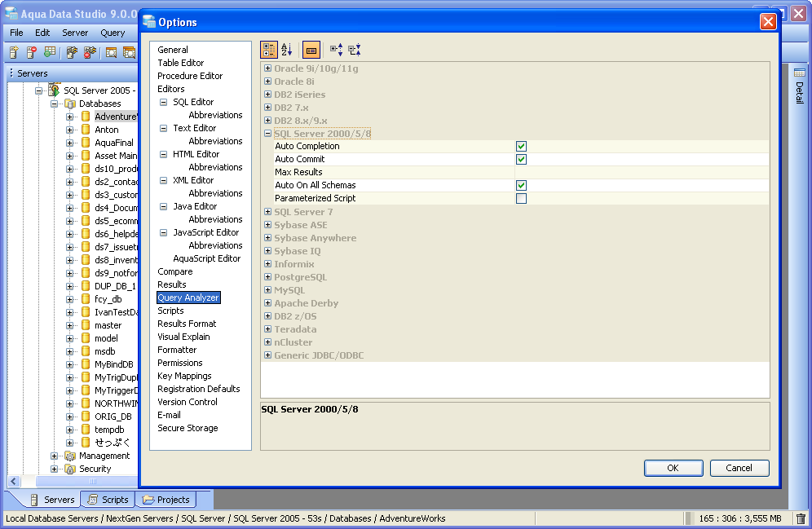The image size is (812, 529).
Task: Open the Edit menu
Action: (42, 33)
